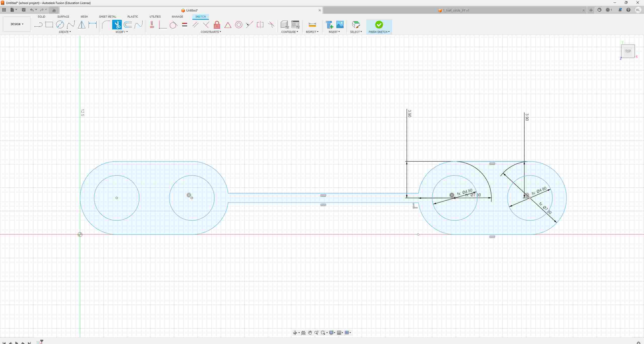Apply the Parallel constraint
The height and width of the screenshot is (344, 644).
click(x=195, y=25)
